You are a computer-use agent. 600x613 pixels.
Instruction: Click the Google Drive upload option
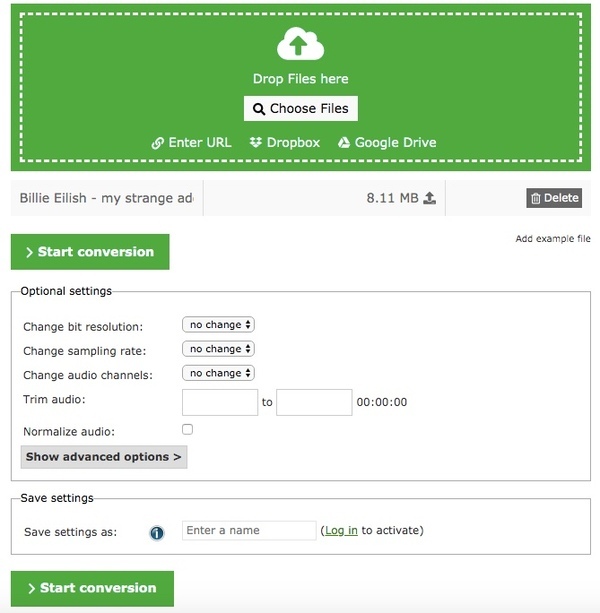pos(387,143)
